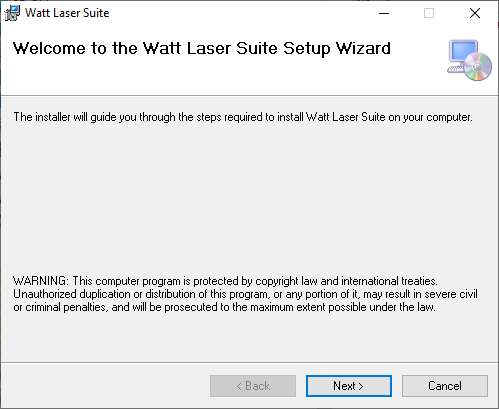Click the rainbow CD disc in banner image

click(x=478, y=67)
